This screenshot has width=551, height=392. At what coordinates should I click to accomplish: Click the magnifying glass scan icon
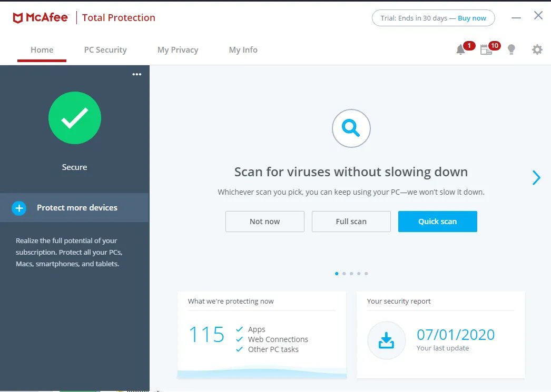(351, 128)
